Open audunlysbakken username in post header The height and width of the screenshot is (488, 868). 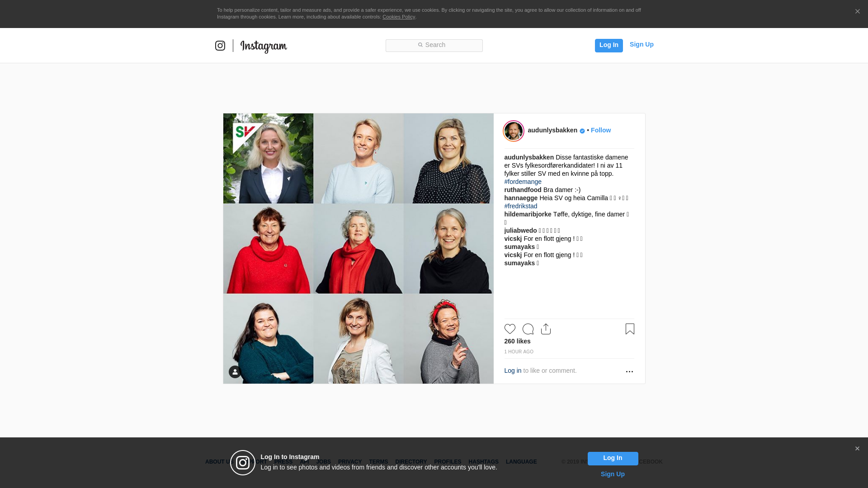click(x=552, y=130)
